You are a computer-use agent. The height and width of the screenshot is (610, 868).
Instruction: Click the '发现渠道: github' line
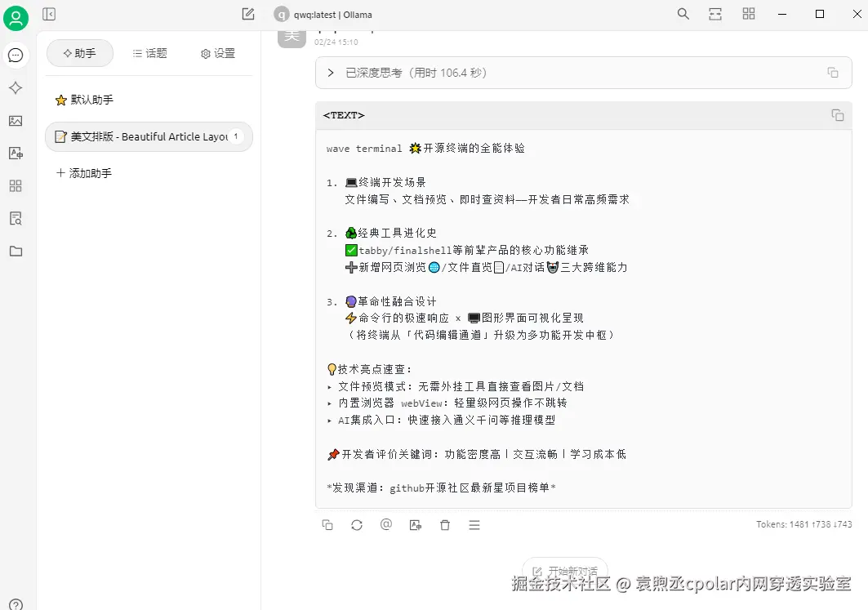(441, 488)
